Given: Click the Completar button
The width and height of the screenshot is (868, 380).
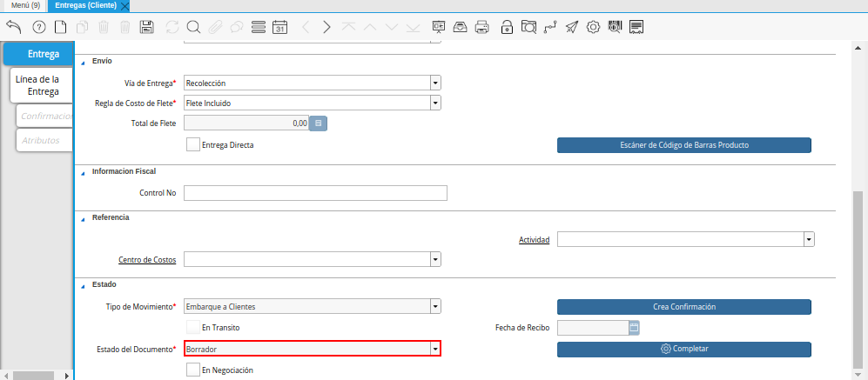Looking at the screenshot, I should 684,349.
